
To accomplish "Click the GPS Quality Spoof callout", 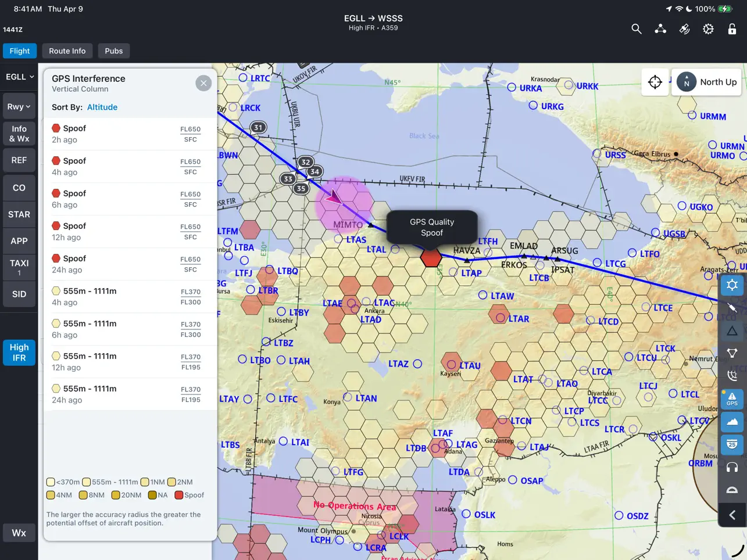I will point(432,227).
